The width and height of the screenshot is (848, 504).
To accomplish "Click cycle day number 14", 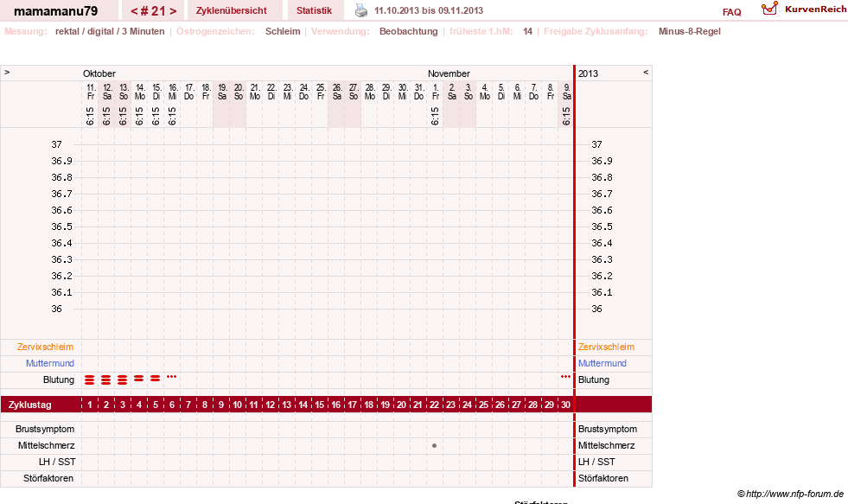I will click(x=303, y=405).
